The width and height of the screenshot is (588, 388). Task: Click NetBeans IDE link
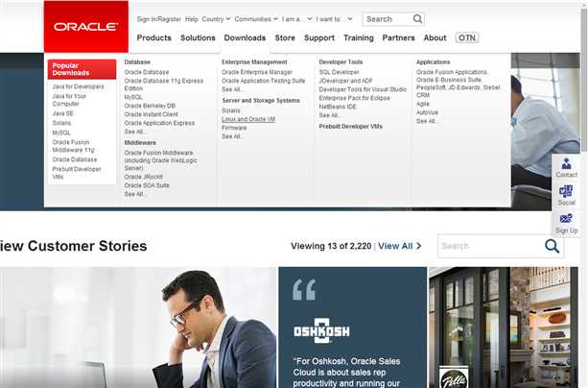point(337,107)
